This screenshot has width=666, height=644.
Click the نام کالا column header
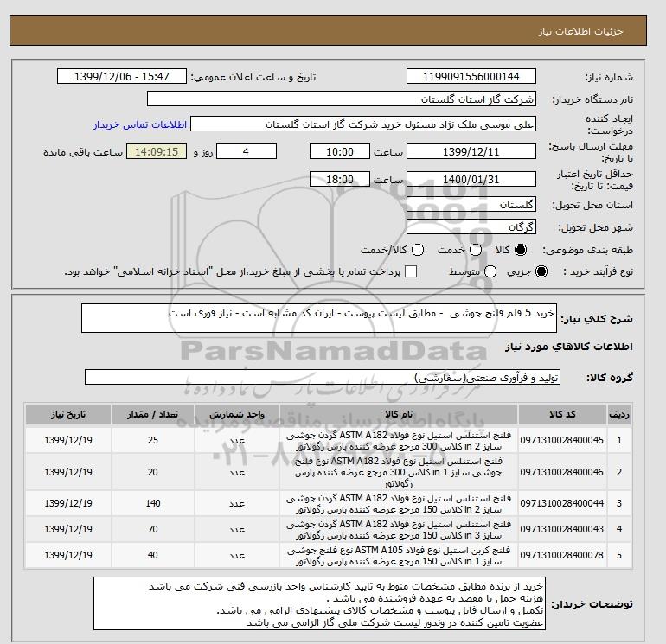pyautogui.click(x=399, y=414)
